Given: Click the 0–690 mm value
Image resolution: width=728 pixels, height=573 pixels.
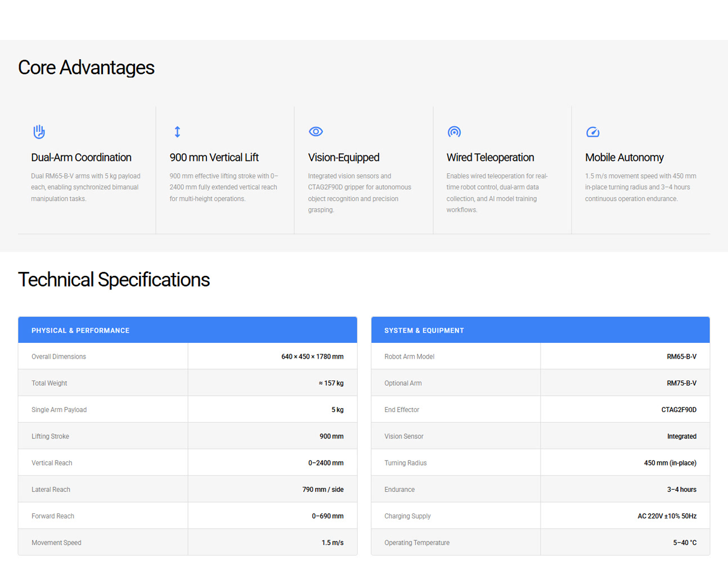Looking at the screenshot, I should [327, 516].
